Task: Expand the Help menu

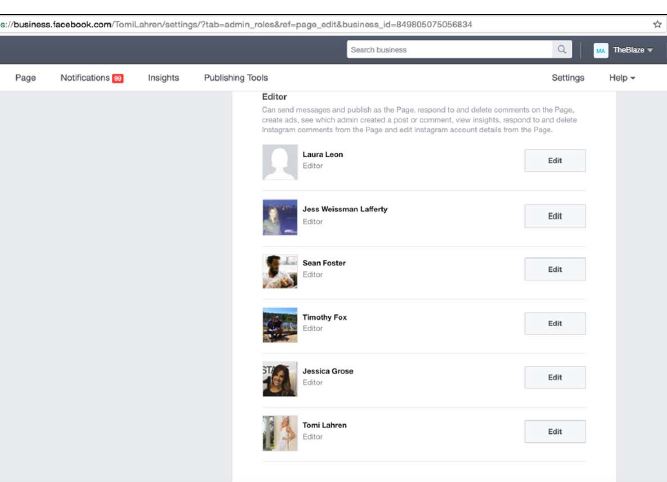Action: (622, 78)
